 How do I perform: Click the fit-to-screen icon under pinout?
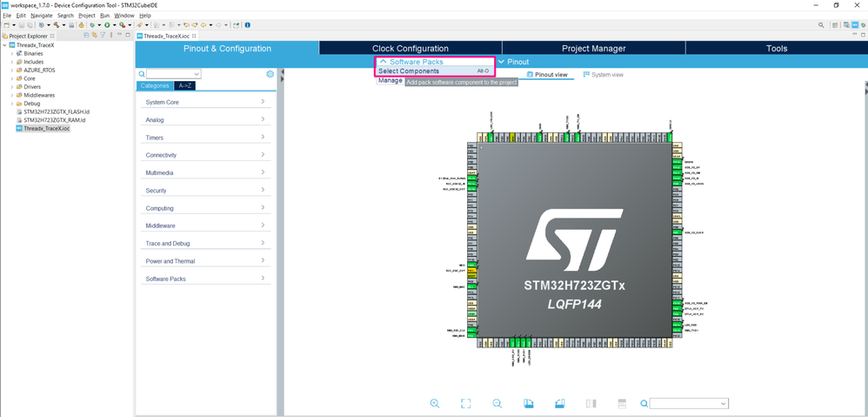[465, 404]
